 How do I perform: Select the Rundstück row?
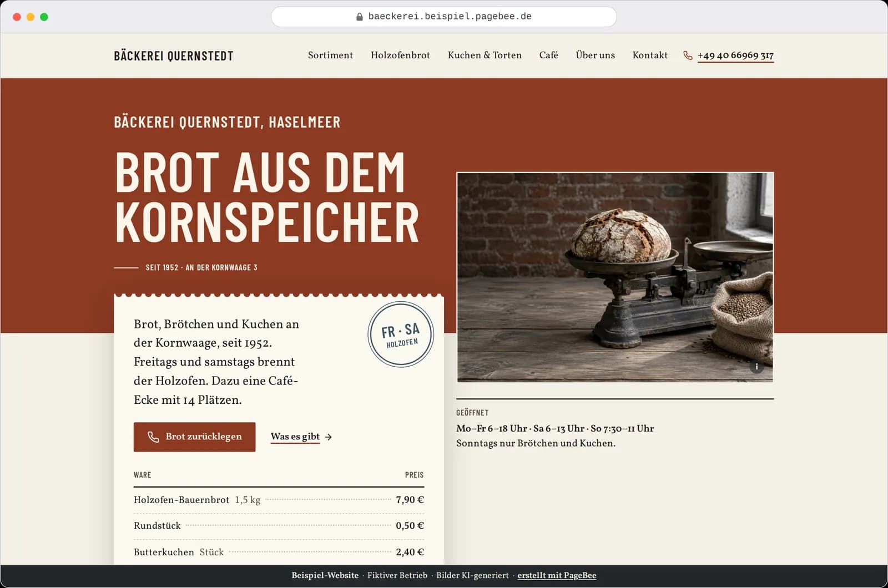(x=279, y=526)
